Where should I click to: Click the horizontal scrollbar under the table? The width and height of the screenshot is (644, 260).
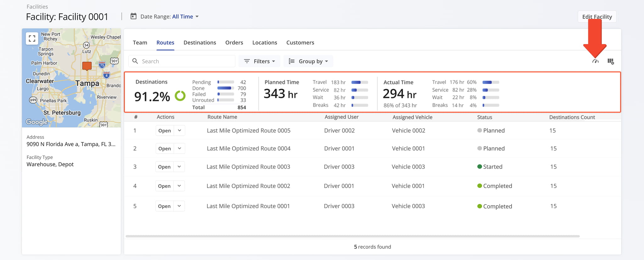352,236
